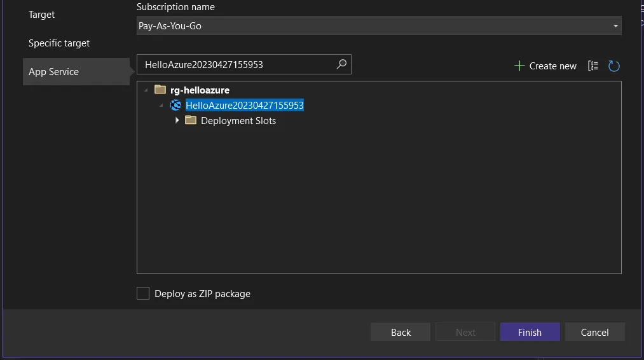Collapse the rg-helloazure resource group
The image size is (644, 360).
(146, 90)
